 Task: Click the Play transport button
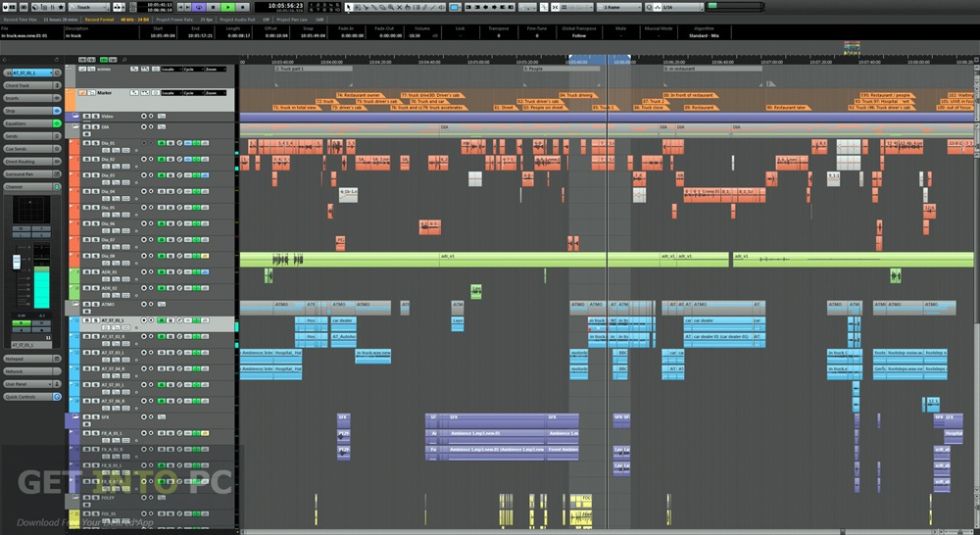(227, 7)
